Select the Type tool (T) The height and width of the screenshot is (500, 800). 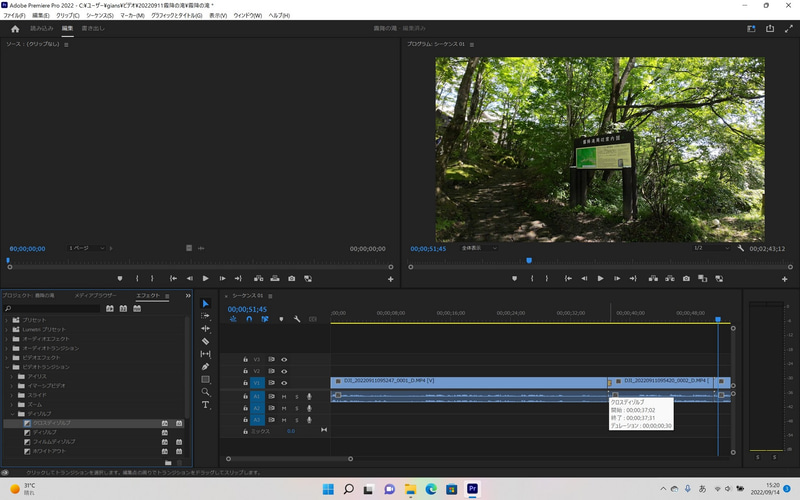click(x=206, y=405)
